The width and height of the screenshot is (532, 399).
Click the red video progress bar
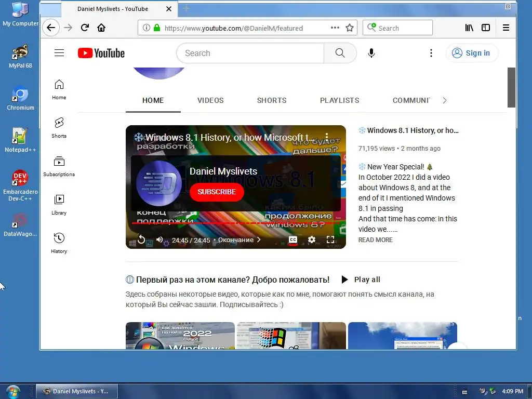[236, 223]
